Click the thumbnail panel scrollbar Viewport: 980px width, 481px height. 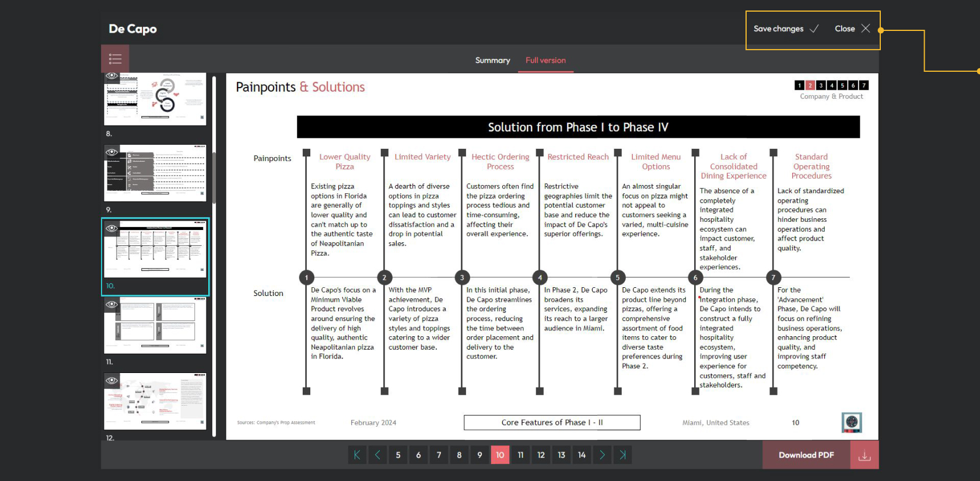tap(214, 179)
